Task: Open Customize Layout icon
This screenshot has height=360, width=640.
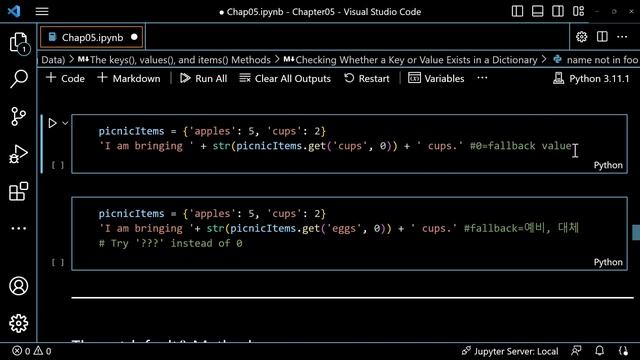Action: point(578,11)
